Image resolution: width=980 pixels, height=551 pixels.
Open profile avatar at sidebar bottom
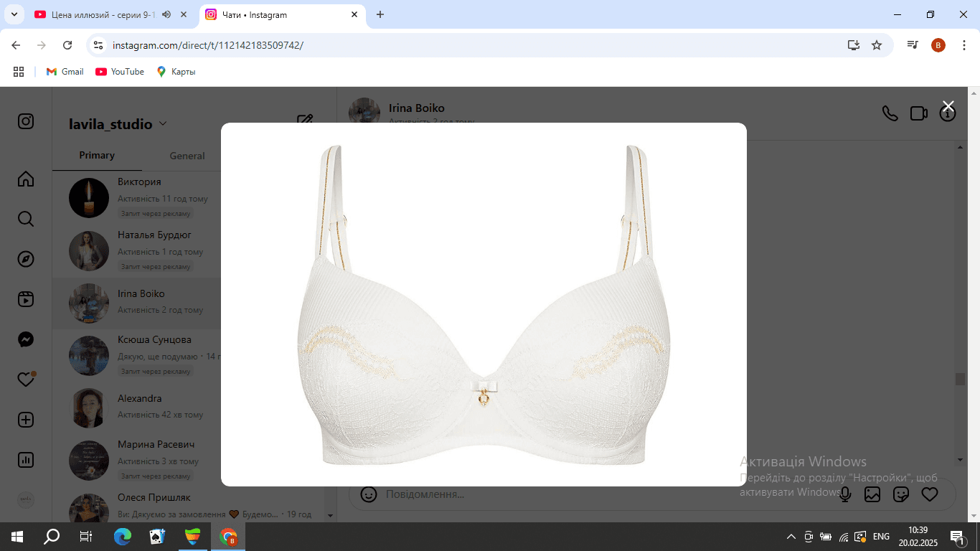[26, 500]
